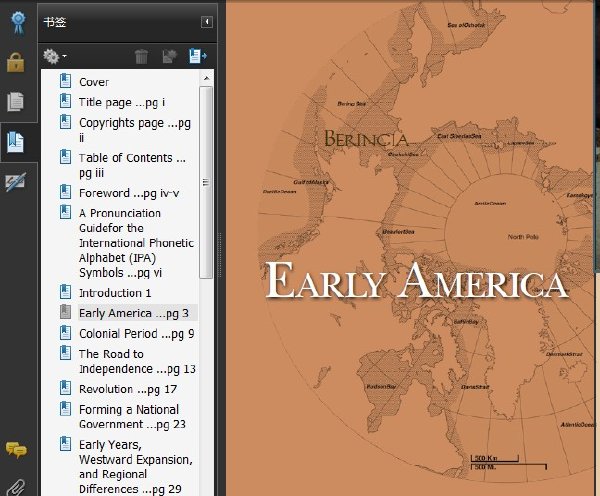Go to the Foreword bookmark
This screenshot has height=496, width=600.
(129, 193)
